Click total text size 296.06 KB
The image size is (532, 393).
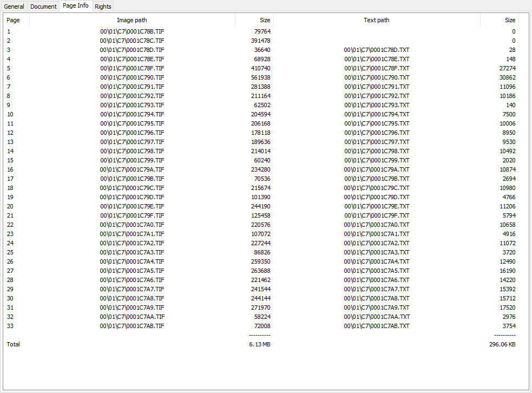coord(502,344)
